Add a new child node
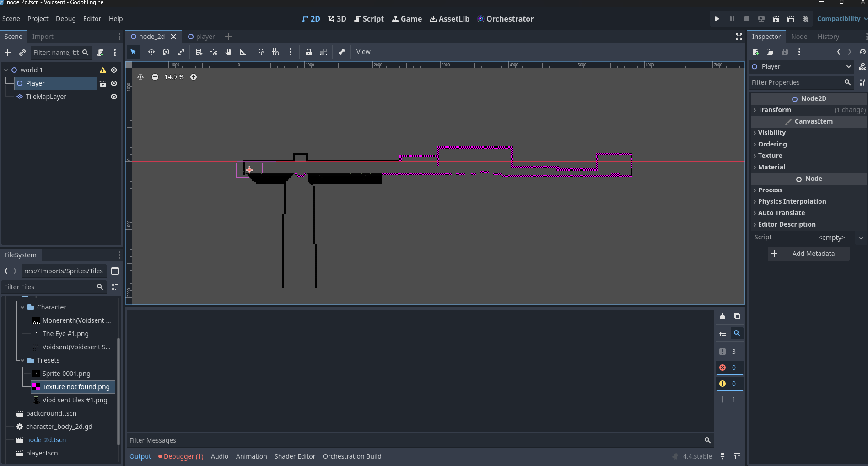 tap(8, 53)
